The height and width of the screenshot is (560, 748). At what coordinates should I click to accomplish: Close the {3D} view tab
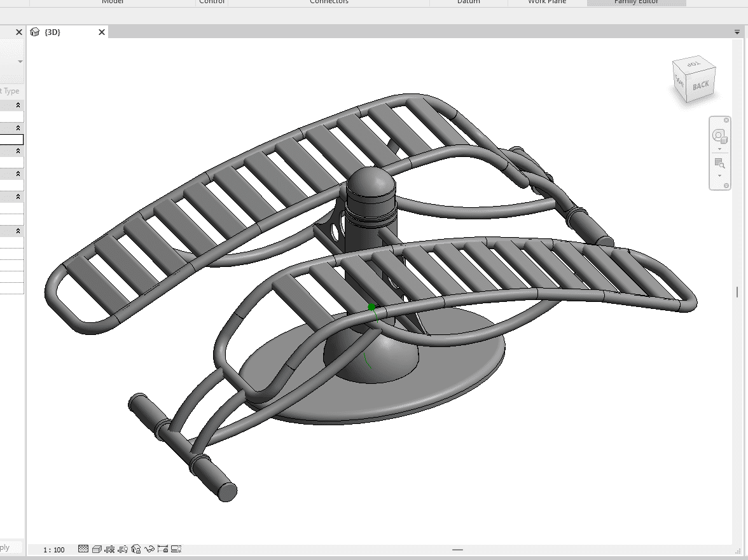click(x=102, y=32)
